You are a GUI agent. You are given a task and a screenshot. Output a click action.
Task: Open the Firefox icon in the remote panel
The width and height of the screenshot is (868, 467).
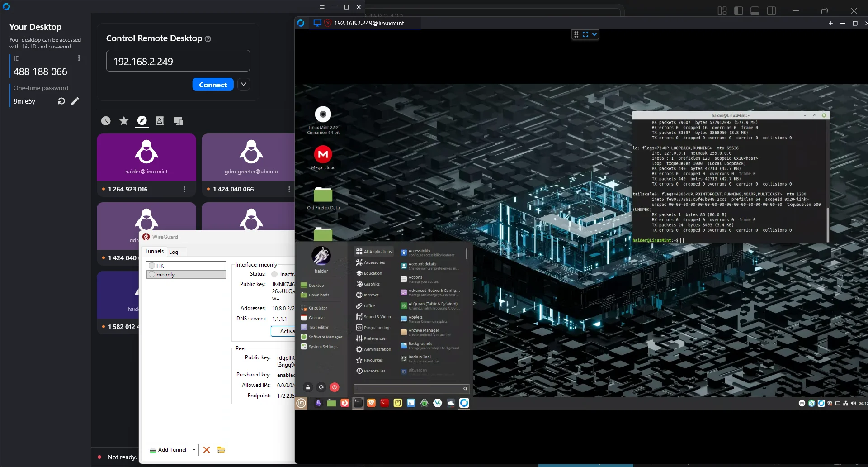(344, 403)
